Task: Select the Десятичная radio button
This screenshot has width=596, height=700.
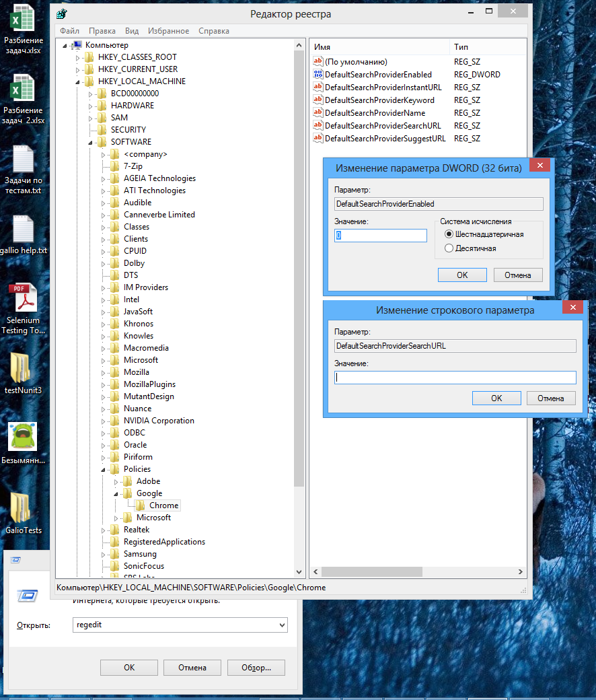Action: [449, 248]
